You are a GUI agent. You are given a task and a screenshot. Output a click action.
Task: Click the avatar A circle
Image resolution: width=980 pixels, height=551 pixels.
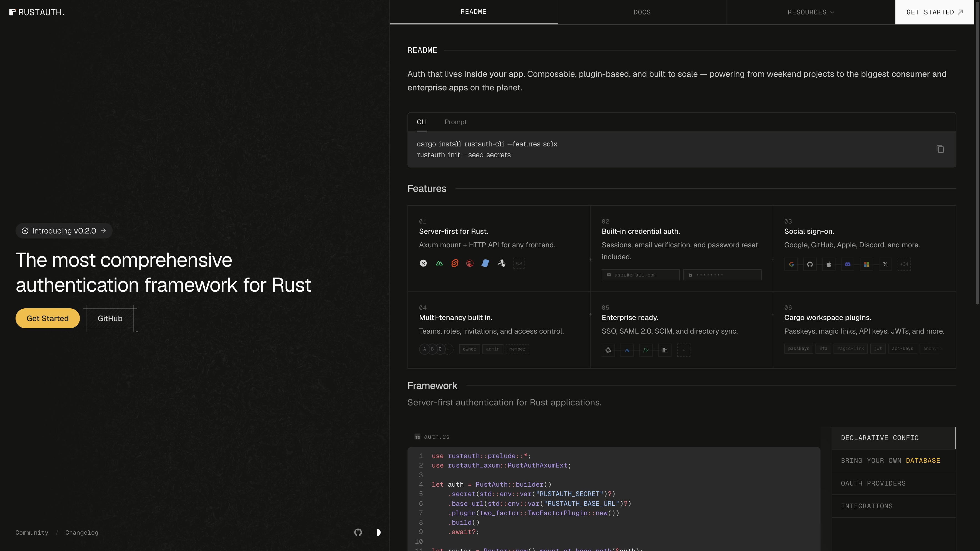coord(425,349)
